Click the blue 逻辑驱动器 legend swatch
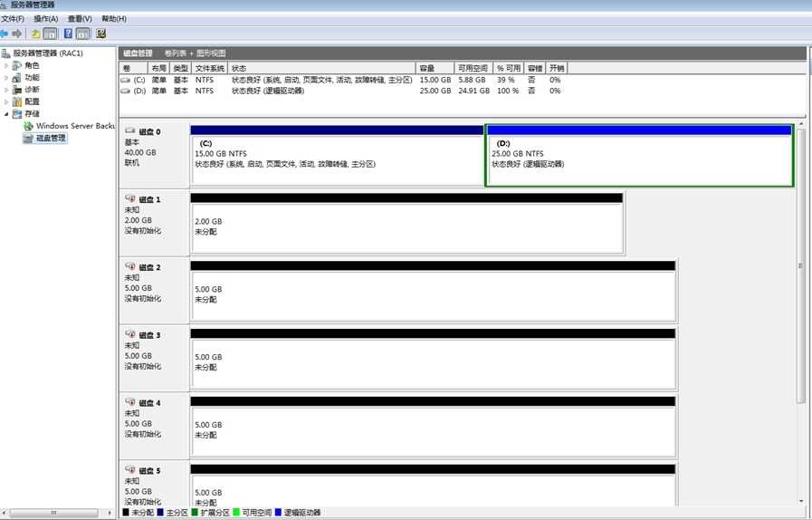 tap(278, 512)
